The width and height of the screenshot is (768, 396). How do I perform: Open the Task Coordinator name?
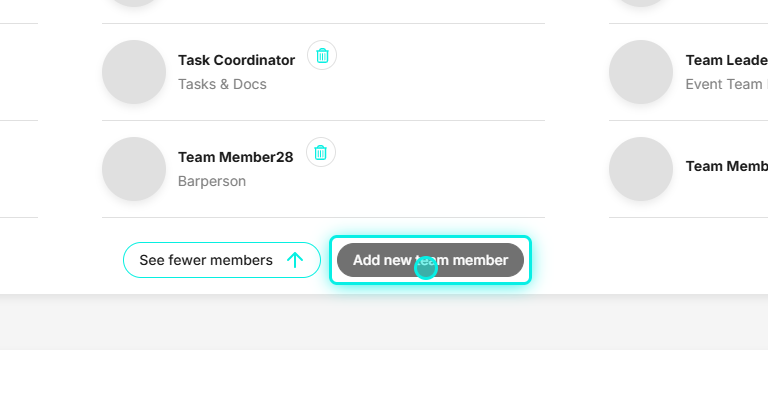[x=236, y=60]
